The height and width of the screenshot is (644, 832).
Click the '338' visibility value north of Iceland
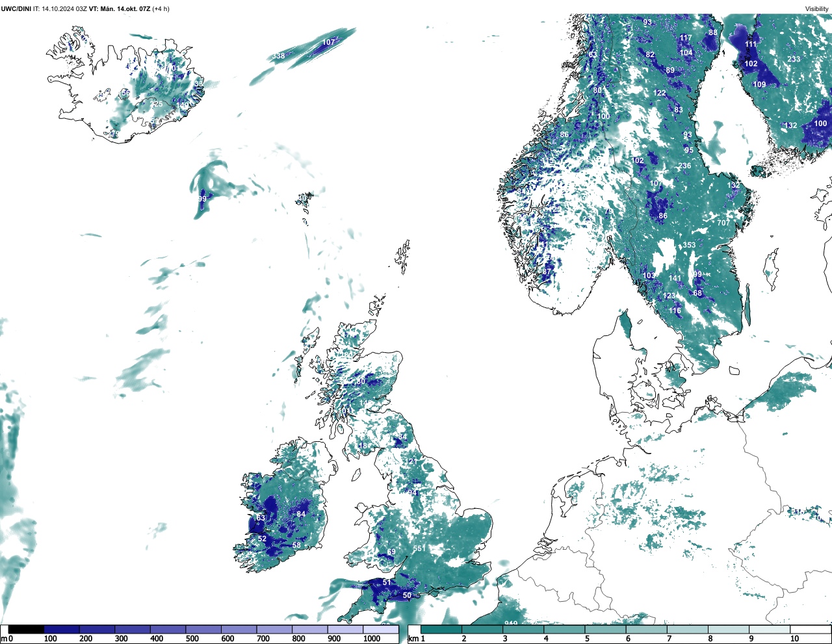(x=278, y=56)
